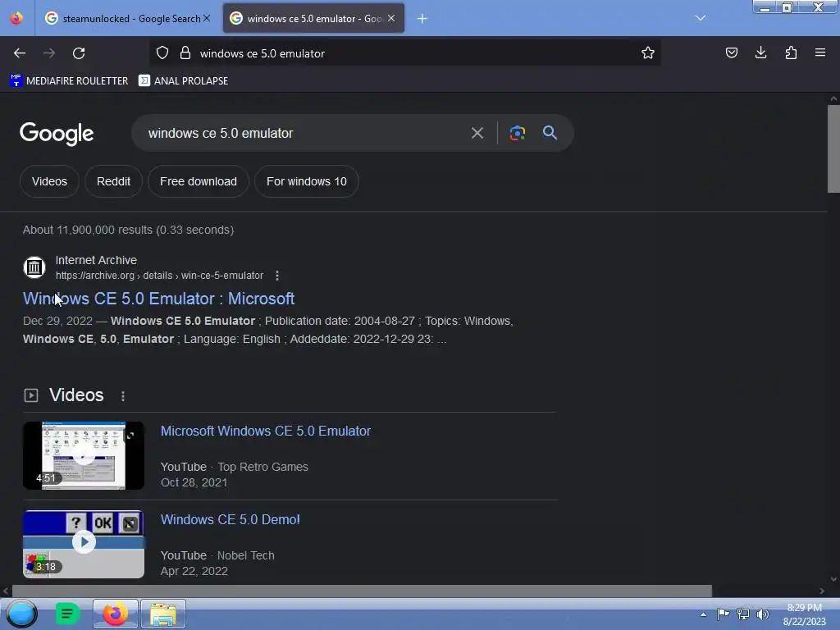Select the Free download chip
This screenshot has width=840, height=630.
(x=199, y=181)
